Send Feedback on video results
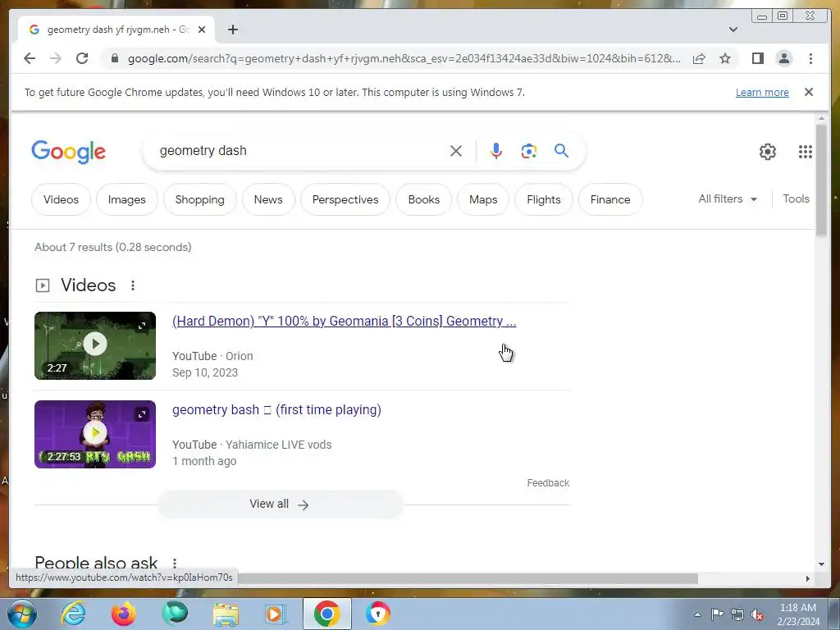 point(548,482)
